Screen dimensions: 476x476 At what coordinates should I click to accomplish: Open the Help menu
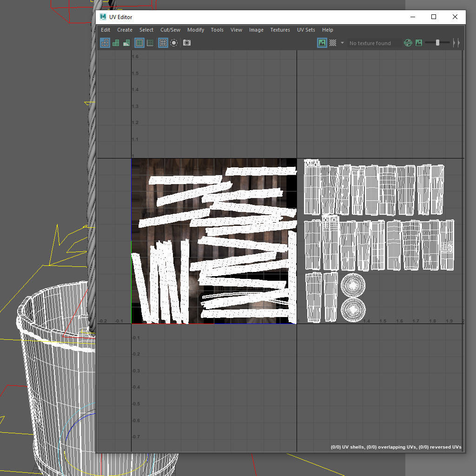click(328, 30)
